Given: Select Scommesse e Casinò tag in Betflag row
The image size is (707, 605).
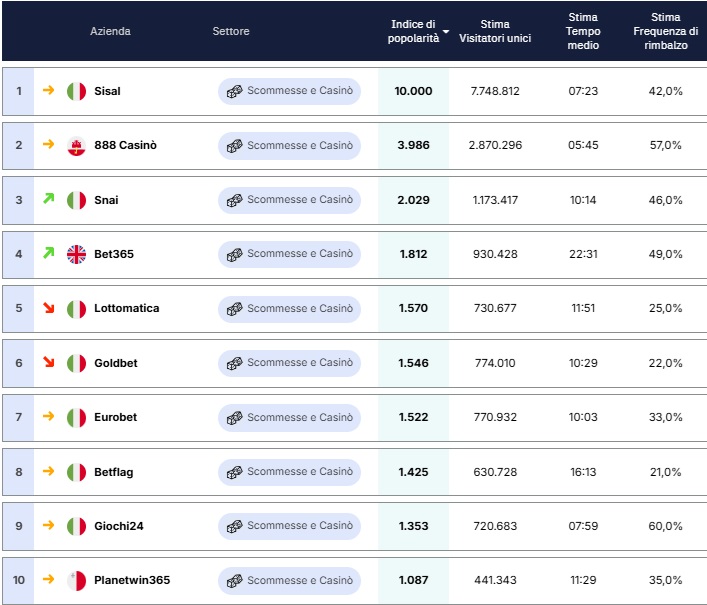Looking at the screenshot, I should pos(289,472).
